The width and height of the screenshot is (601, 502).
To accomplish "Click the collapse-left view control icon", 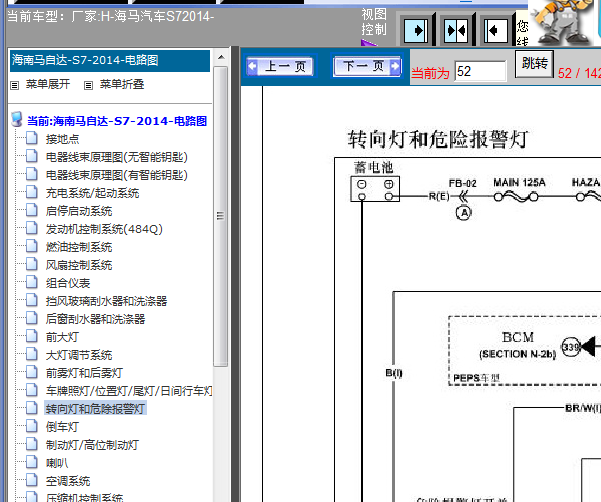I will (496, 31).
